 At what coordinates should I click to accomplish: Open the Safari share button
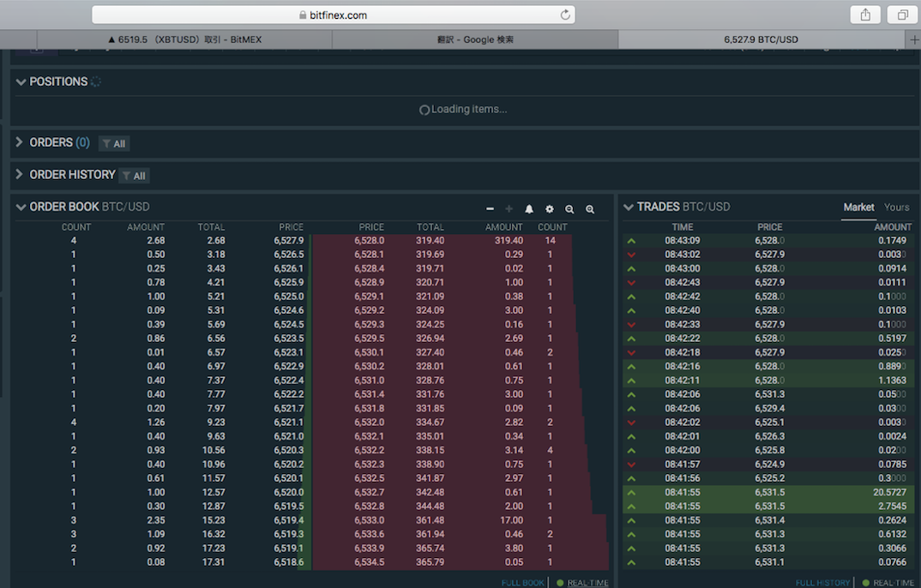864,15
